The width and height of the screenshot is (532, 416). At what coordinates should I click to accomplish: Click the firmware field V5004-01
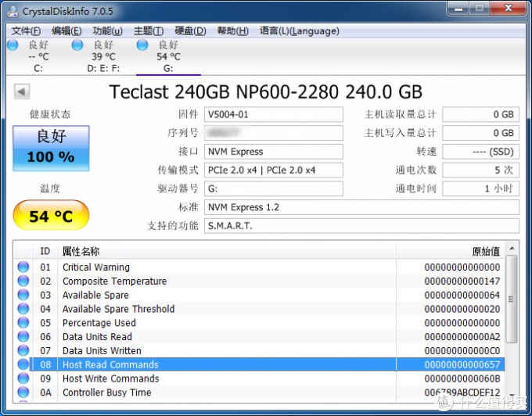pos(274,115)
